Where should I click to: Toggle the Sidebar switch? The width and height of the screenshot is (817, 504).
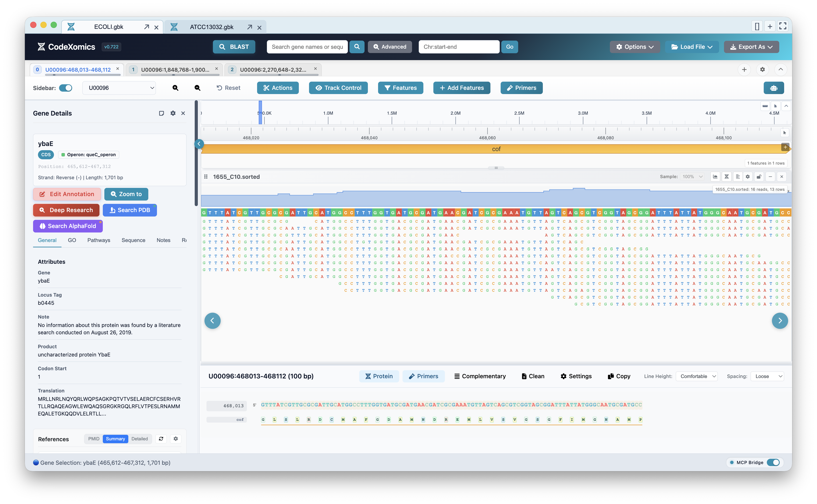pos(65,88)
